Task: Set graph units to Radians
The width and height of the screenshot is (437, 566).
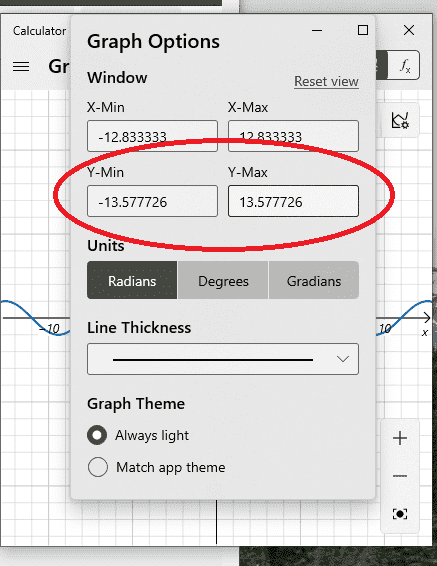Action: (132, 280)
